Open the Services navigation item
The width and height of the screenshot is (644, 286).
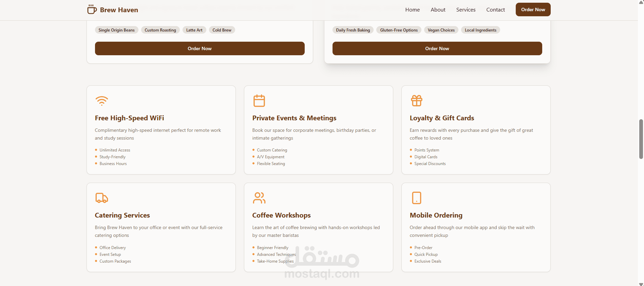[x=466, y=10]
